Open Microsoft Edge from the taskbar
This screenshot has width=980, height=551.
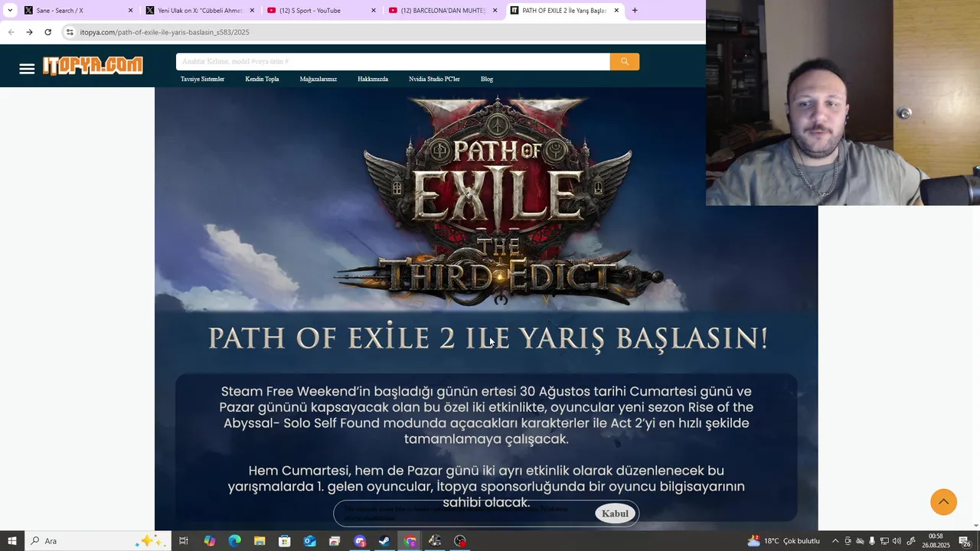pyautogui.click(x=234, y=541)
